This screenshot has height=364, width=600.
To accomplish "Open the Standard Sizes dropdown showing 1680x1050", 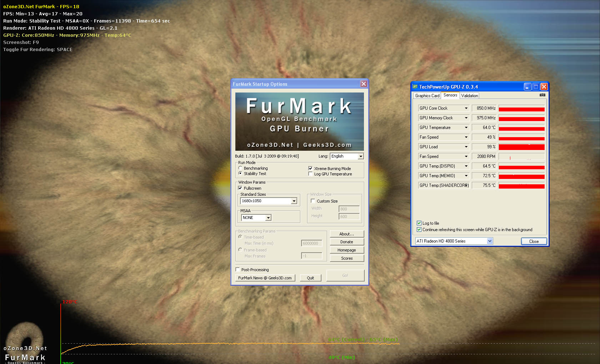I will tap(269, 201).
